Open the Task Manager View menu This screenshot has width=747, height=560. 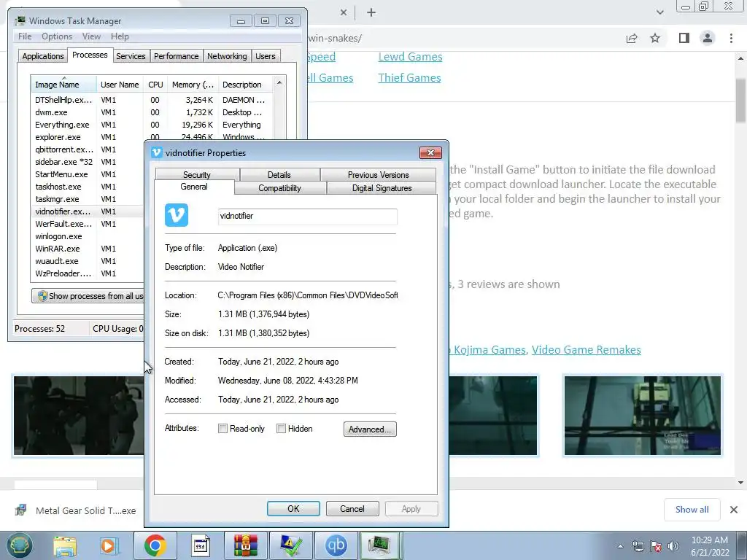tap(91, 36)
